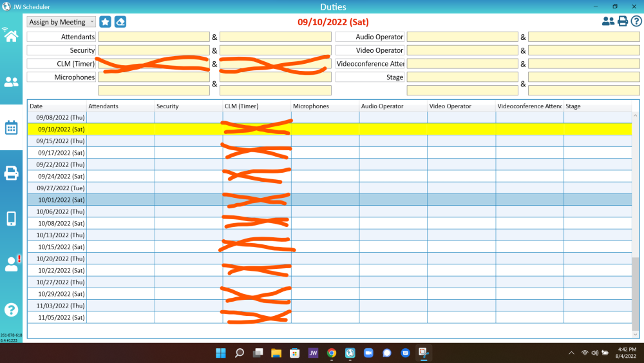Open Windows Start menu

tap(221, 353)
